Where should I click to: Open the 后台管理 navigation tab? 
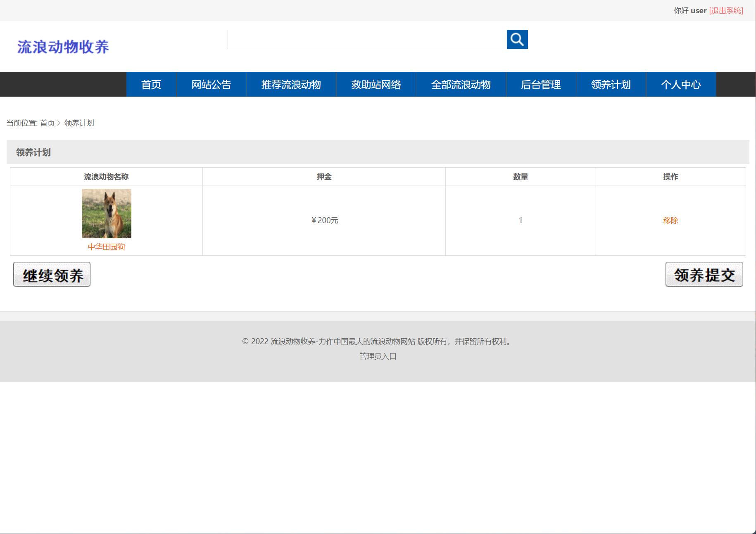pos(541,84)
